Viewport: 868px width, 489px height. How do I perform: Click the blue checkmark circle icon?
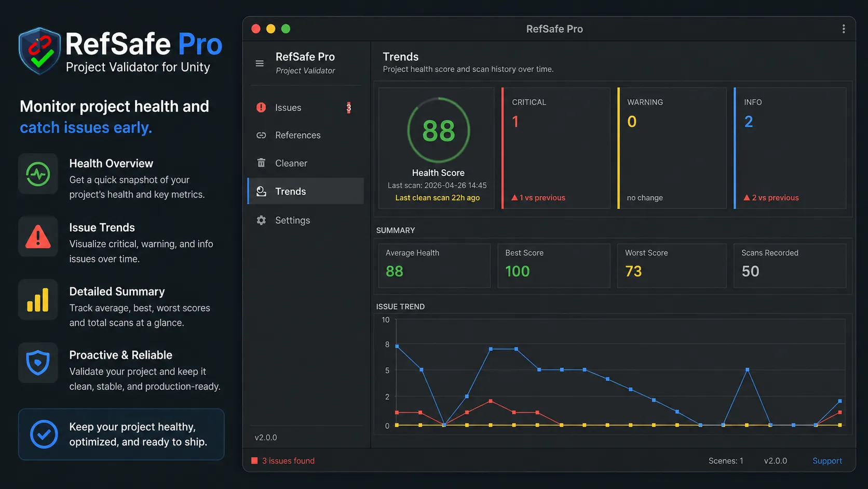point(44,434)
